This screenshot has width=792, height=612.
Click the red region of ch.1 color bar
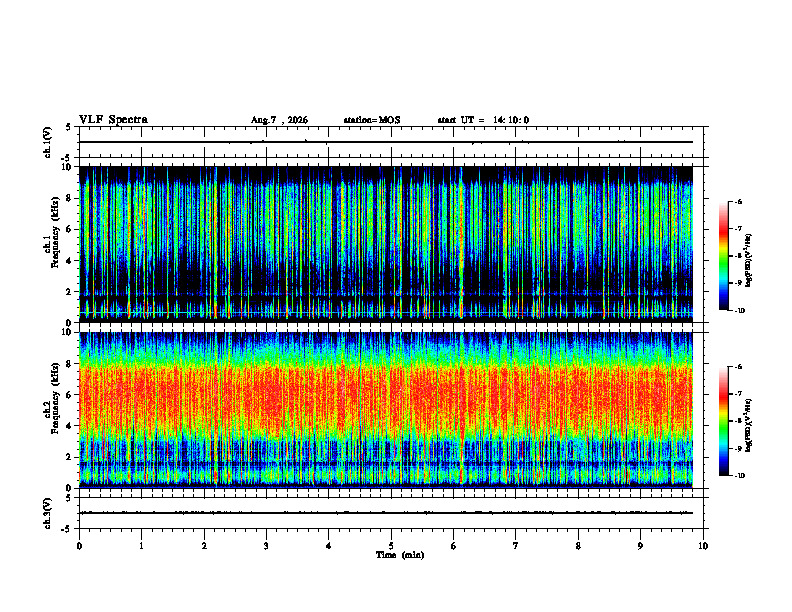pyautogui.click(x=723, y=230)
